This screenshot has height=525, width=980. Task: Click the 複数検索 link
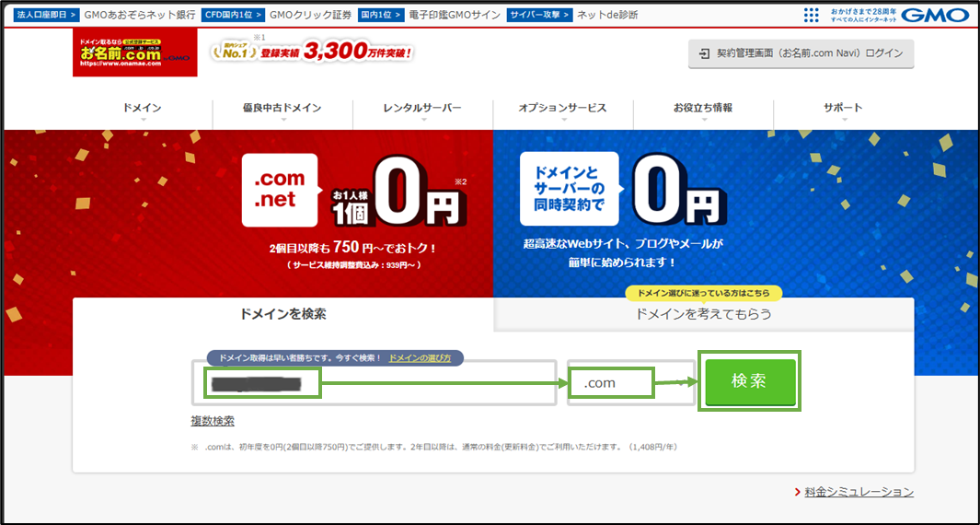(x=213, y=421)
